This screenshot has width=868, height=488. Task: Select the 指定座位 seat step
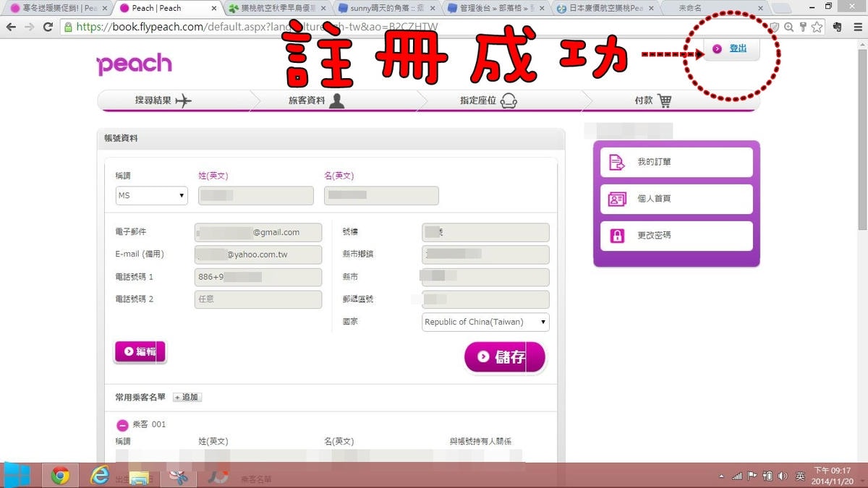coord(488,101)
